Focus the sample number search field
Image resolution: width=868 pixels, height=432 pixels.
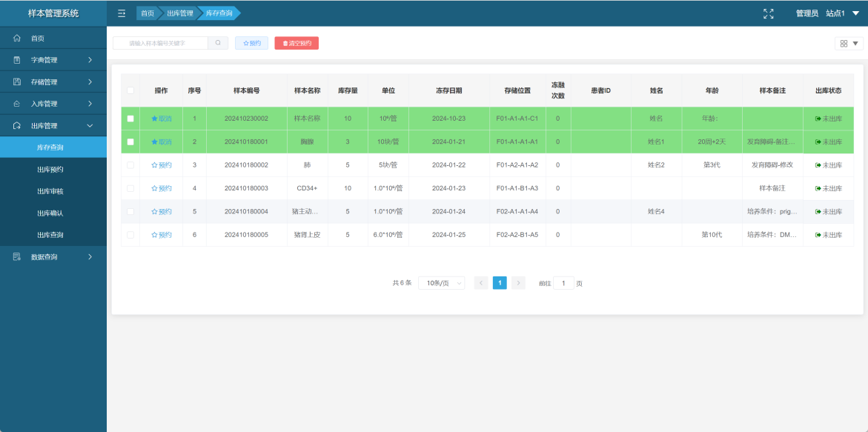pos(160,43)
